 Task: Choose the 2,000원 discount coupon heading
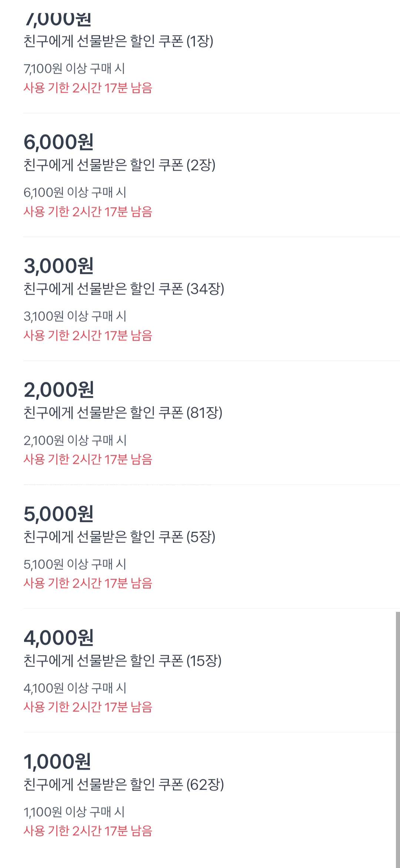(x=59, y=390)
